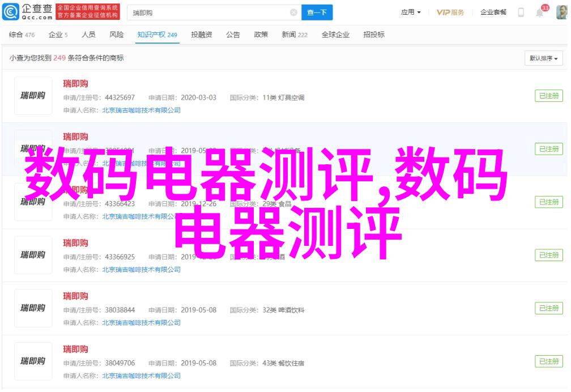
Task: Click 已注册 badge for trademark 38049706
Action: [x=549, y=361]
